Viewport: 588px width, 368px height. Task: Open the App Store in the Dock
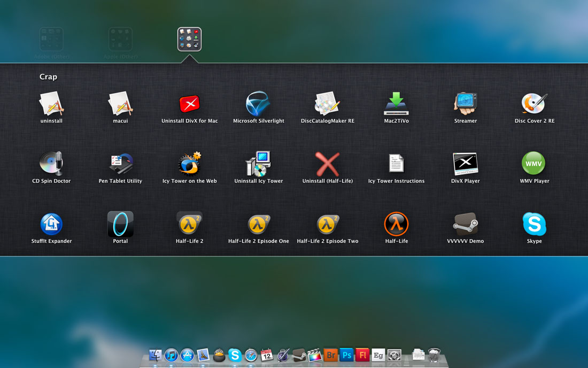tap(187, 355)
